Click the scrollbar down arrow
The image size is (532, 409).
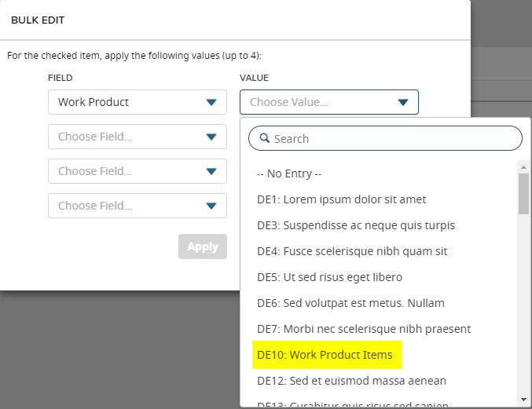(x=523, y=400)
